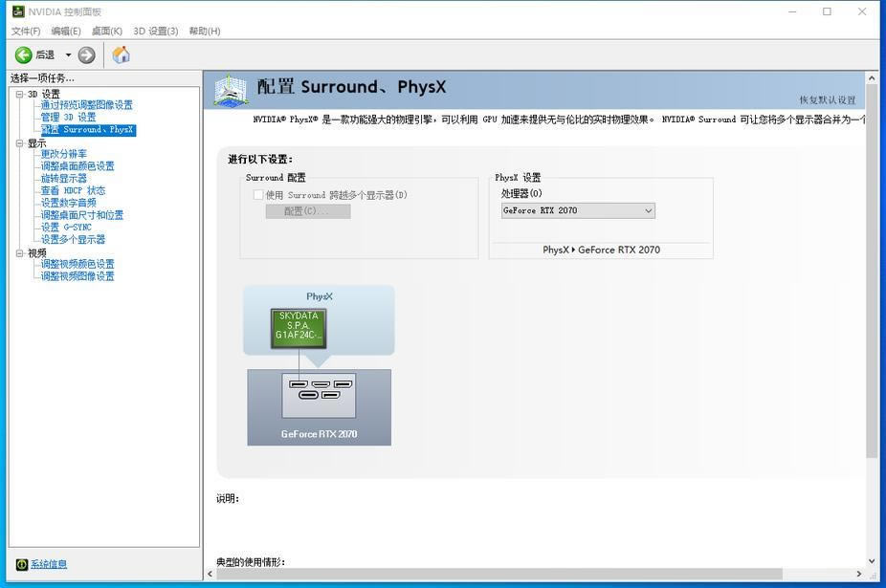The height and width of the screenshot is (588, 886).
Task: Minimize the NVIDIA control panel window
Action: pos(793,11)
